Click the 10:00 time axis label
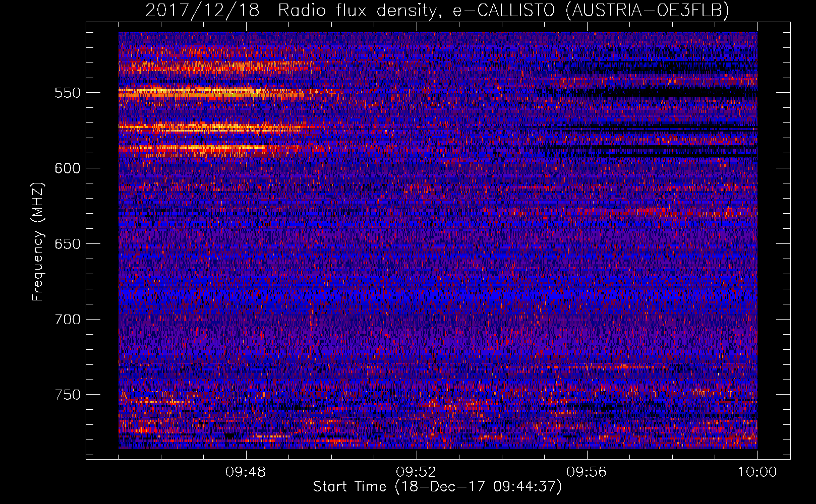The width and height of the screenshot is (816, 504). point(757,472)
